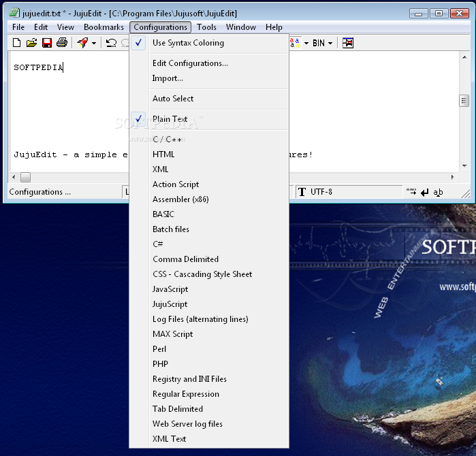Screen dimensions: 476x456
Task: Open the Help menu
Action: (274, 27)
